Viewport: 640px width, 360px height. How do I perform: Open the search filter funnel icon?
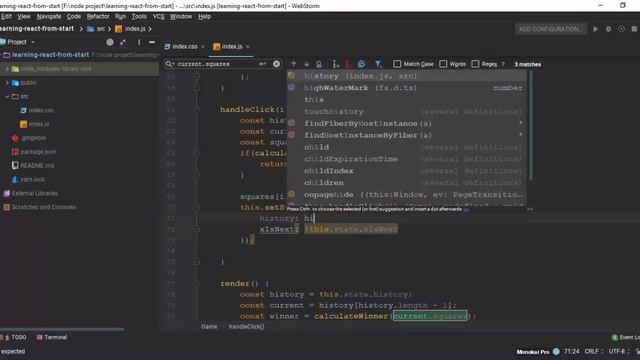(x=378, y=64)
